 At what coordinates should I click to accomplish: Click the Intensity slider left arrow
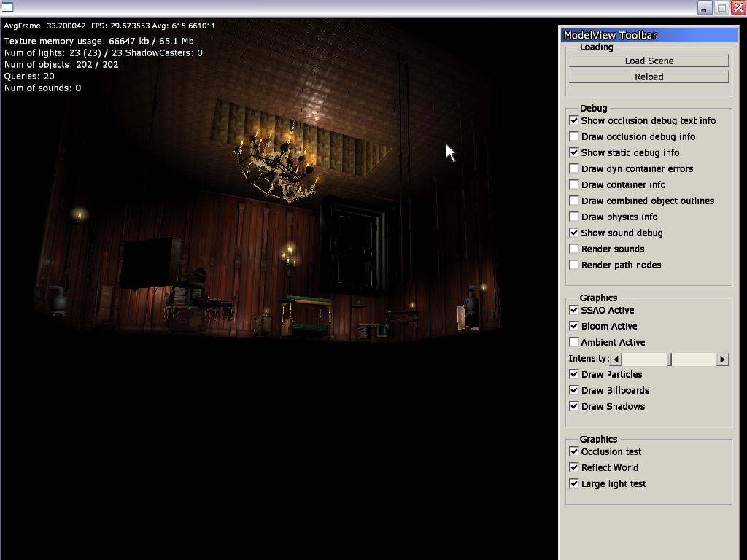click(616, 359)
